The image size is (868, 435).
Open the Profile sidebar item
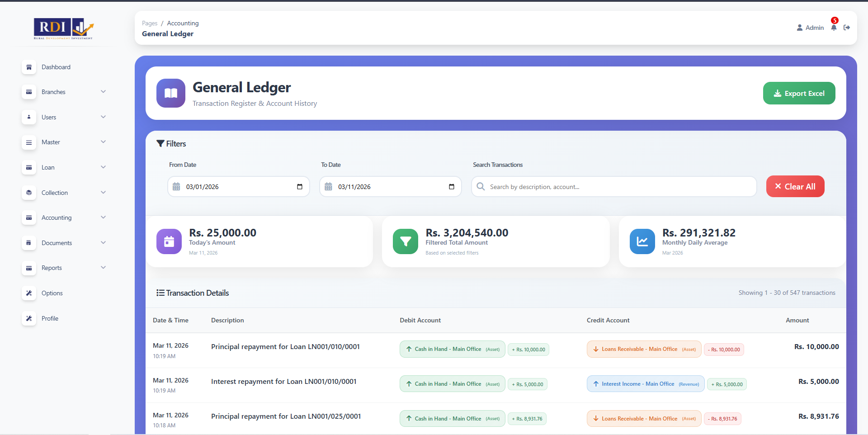[50, 318]
